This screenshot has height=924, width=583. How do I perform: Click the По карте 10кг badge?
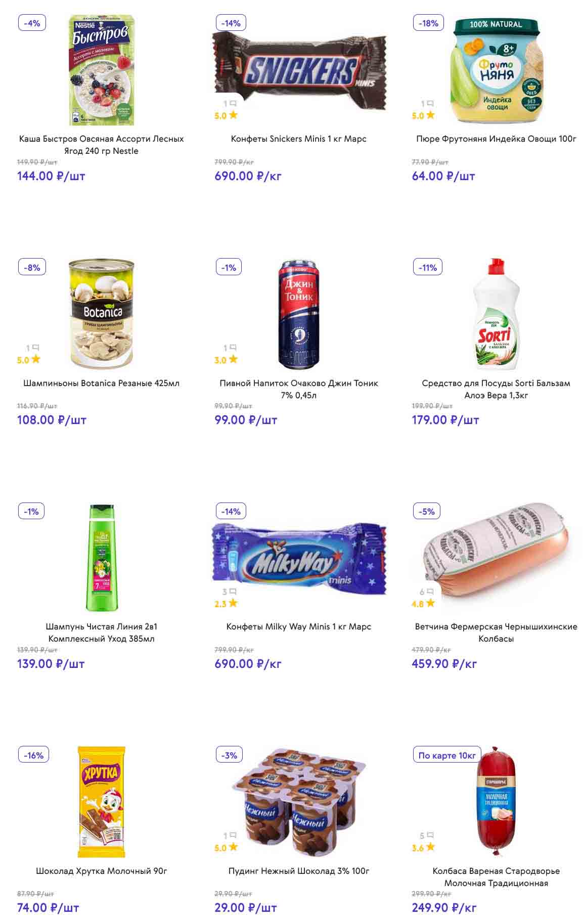pos(447,755)
